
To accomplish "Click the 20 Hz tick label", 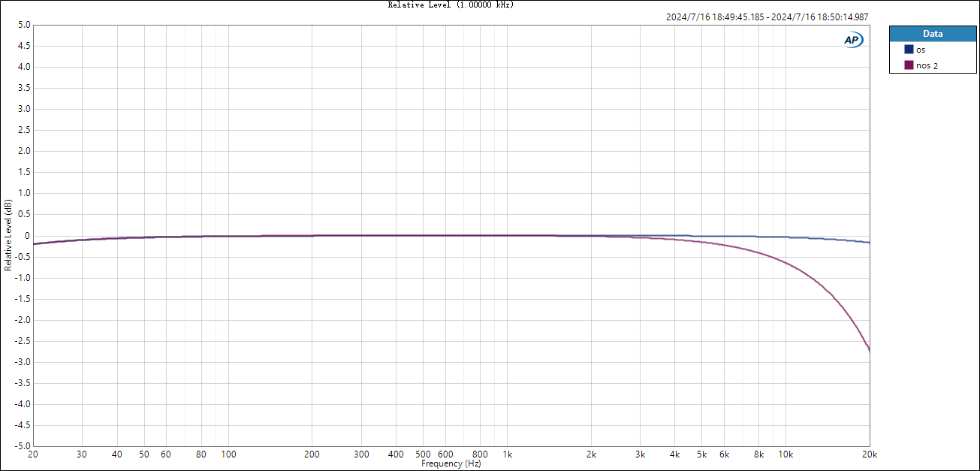I will click(x=33, y=454).
